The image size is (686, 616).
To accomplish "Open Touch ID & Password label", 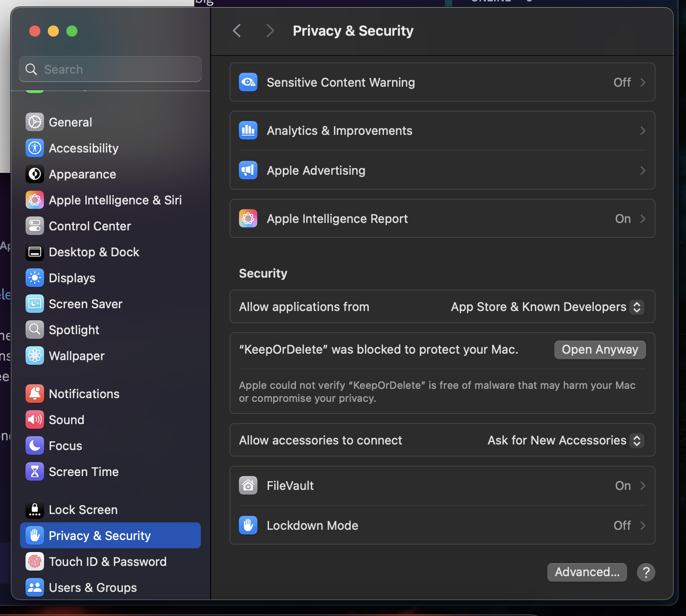I will 108,562.
